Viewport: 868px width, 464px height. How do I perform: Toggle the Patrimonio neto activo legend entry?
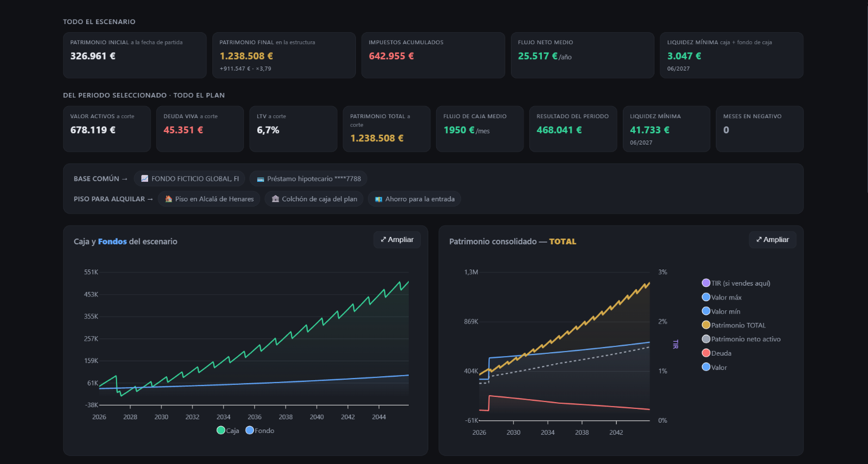click(x=741, y=339)
